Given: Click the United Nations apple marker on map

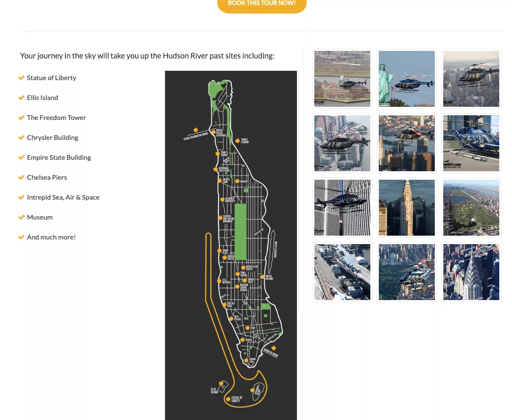Looking at the screenshot, I should 262,276.
